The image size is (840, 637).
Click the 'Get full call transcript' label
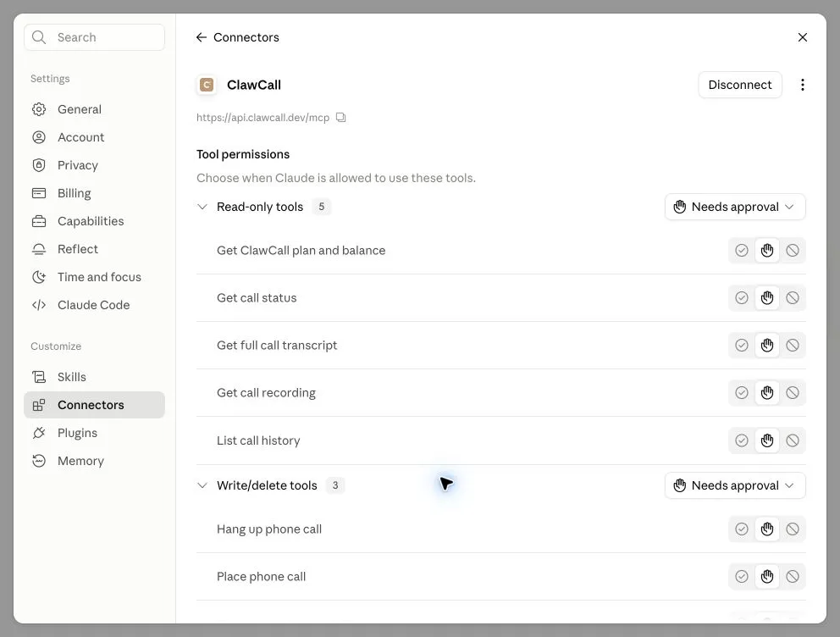(277, 346)
